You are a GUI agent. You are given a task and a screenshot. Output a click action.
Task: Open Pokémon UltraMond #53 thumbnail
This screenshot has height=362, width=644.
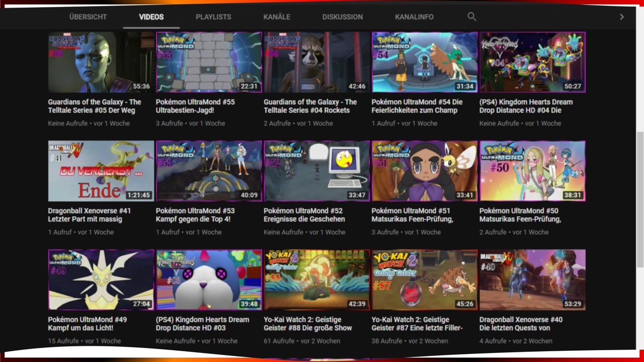pos(209,171)
